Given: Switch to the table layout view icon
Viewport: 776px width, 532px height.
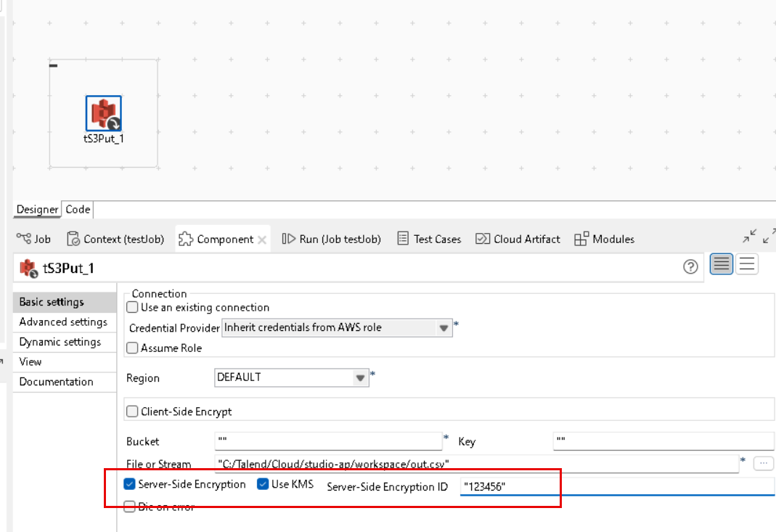Looking at the screenshot, I should point(721,263).
